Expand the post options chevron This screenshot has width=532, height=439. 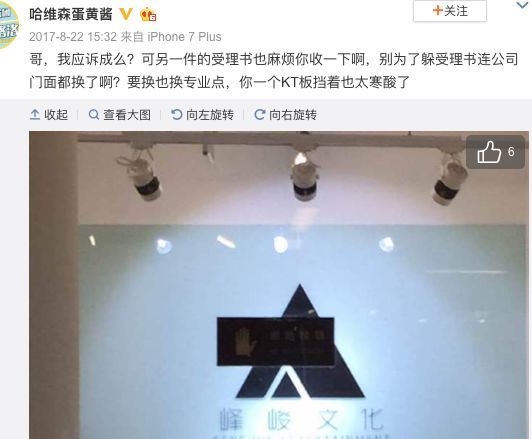tap(523, 5)
